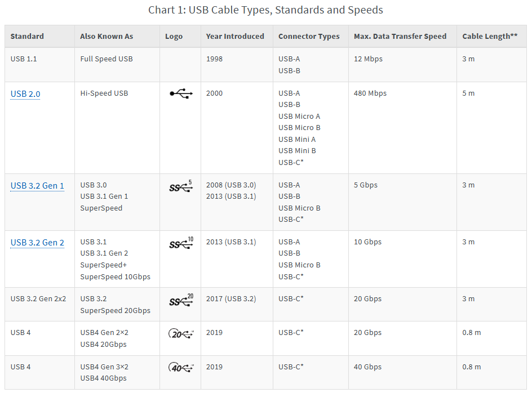Click the USB4 Gen 3×2 cell
This screenshot has width=532, height=393.
pos(104,367)
